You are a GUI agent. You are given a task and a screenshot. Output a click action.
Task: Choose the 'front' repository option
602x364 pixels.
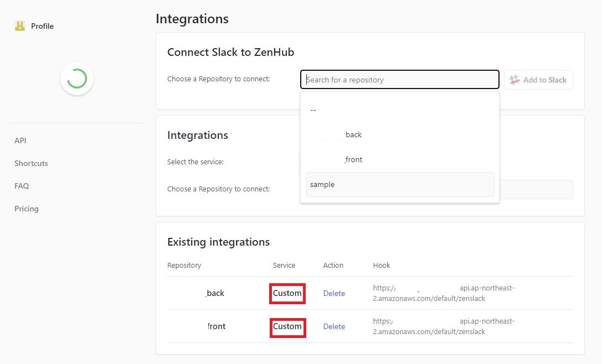click(400, 159)
